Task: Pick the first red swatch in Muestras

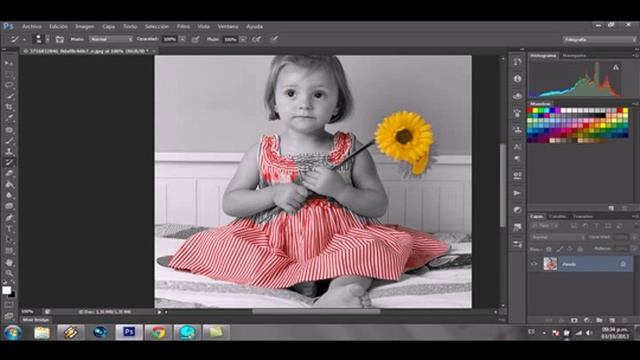Action: coord(530,110)
